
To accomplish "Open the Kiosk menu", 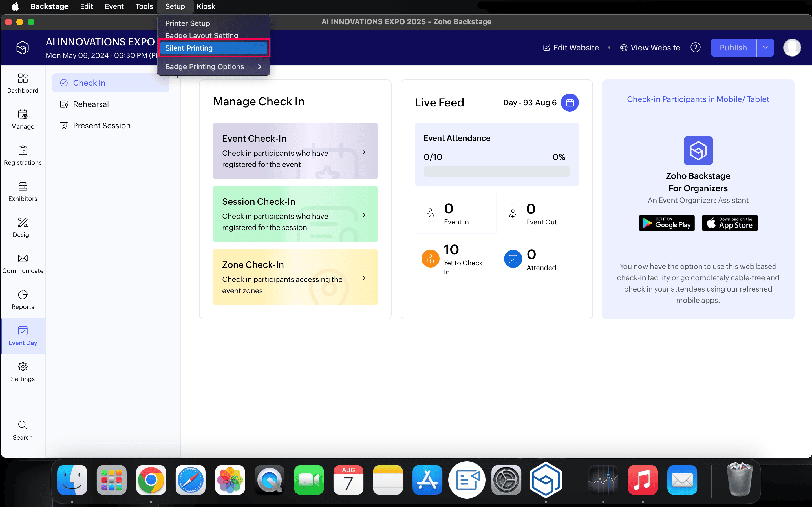I will (206, 6).
